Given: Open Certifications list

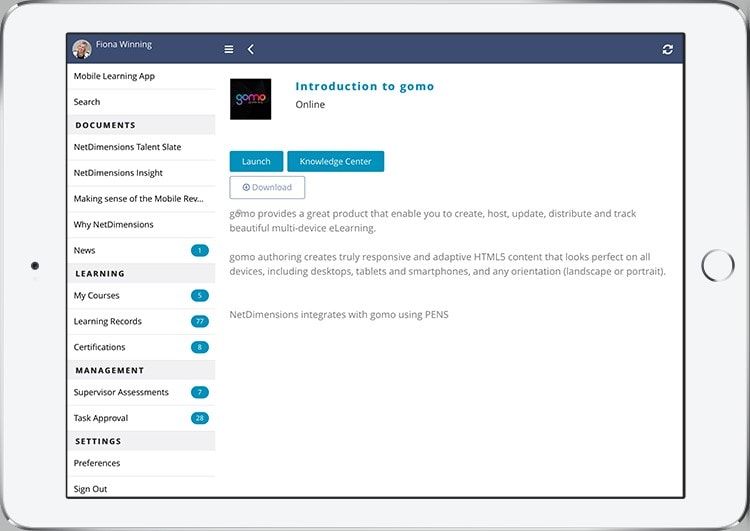Looking at the screenshot, I should click(142, 347).
